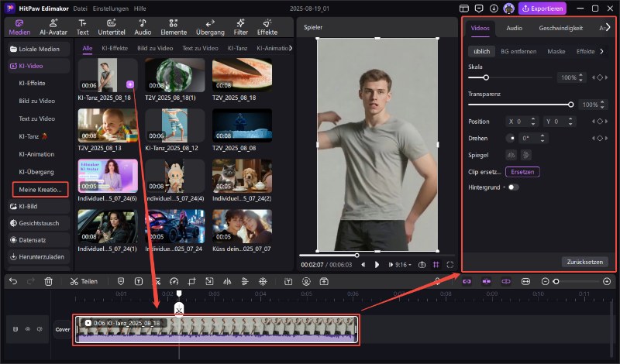Click the Transparenz slider handle

click(571, 104)
